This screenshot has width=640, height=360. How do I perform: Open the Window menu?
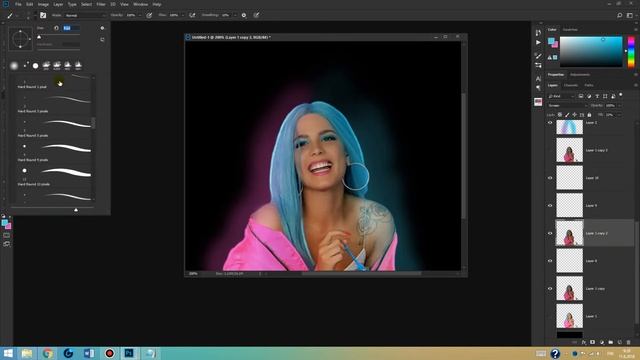pos(140,4)
